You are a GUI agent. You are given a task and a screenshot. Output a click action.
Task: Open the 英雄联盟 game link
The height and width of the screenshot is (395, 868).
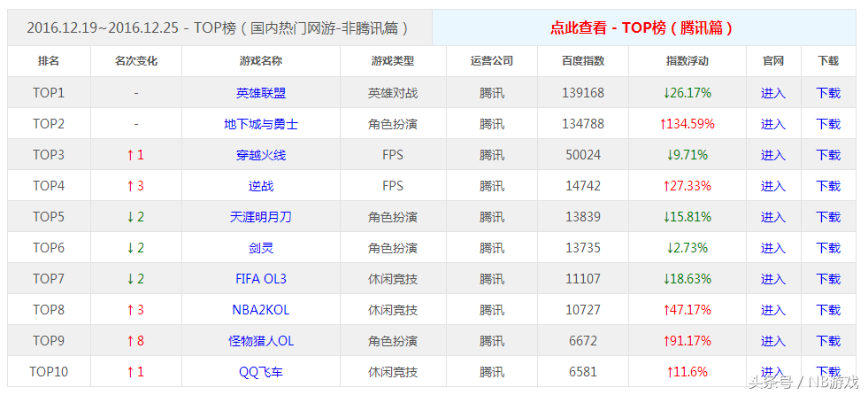pos(261,93)
